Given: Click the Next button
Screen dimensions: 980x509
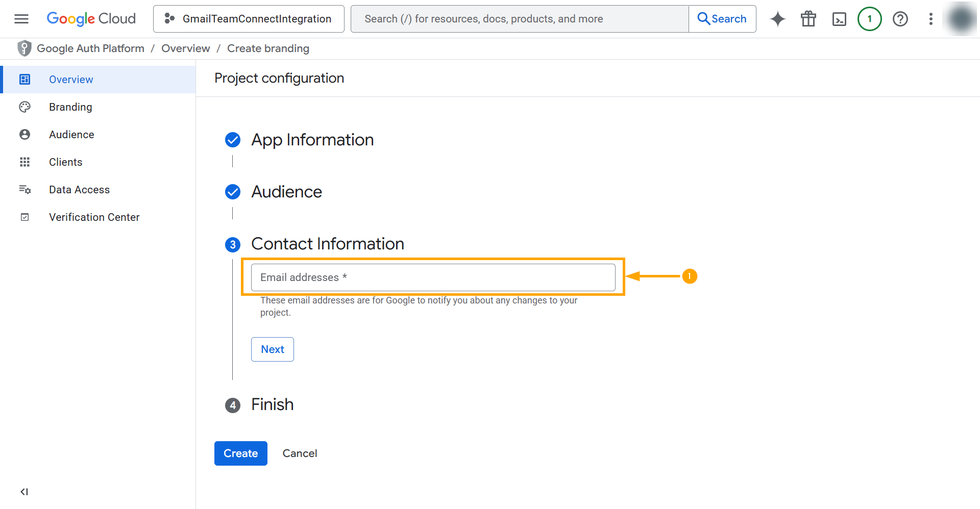Looking at the screenshot, I should [x=272, y=349].
